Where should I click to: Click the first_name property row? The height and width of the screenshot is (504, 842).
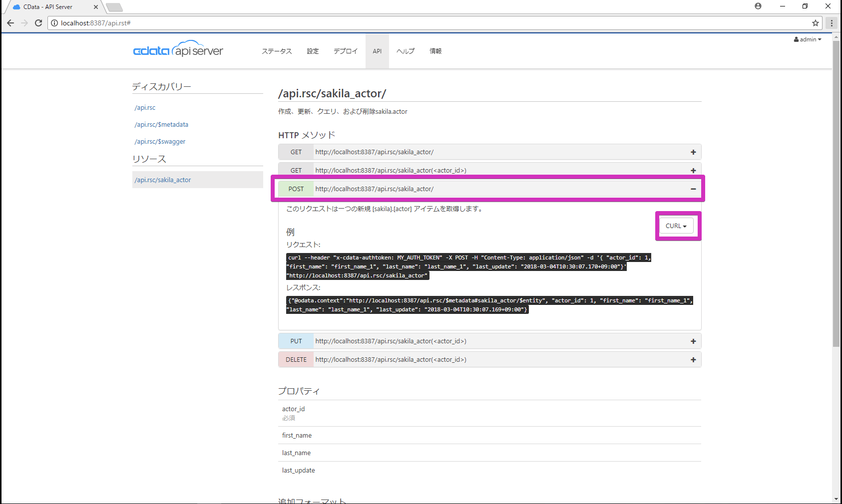click(489, 436)
